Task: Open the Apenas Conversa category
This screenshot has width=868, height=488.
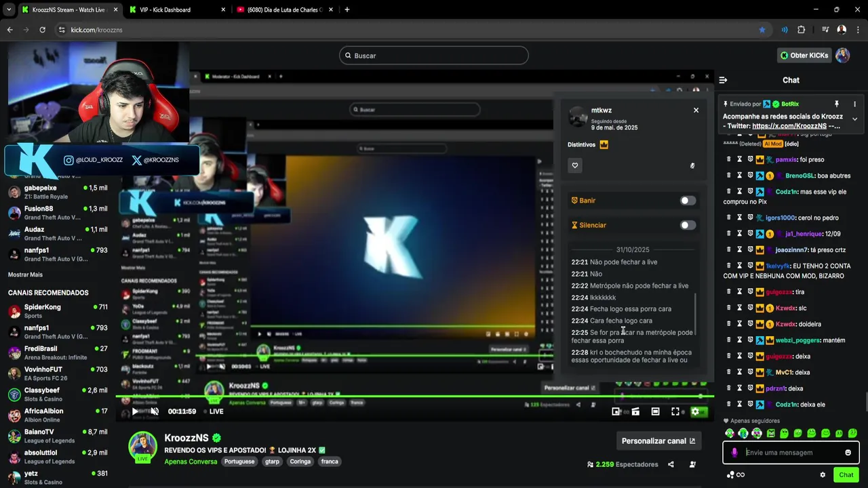Action: pos(191,462)
